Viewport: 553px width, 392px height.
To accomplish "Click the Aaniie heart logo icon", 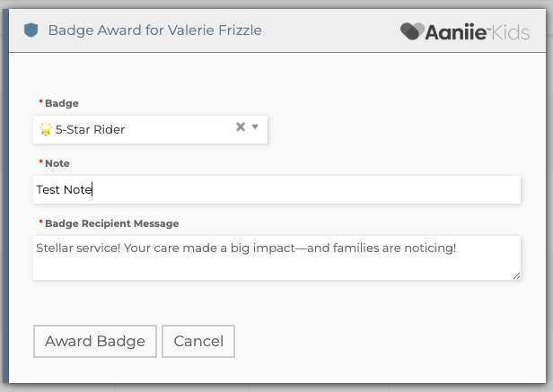I will click(x=413, y=31).
